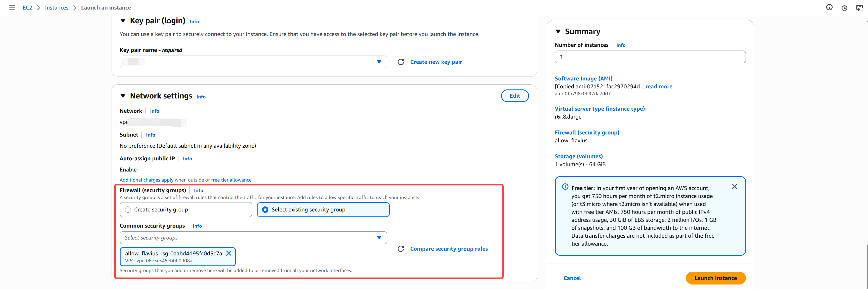Screen dimensions: 868x289
Task: Click the Launch instance button
Action: [715, 278]
